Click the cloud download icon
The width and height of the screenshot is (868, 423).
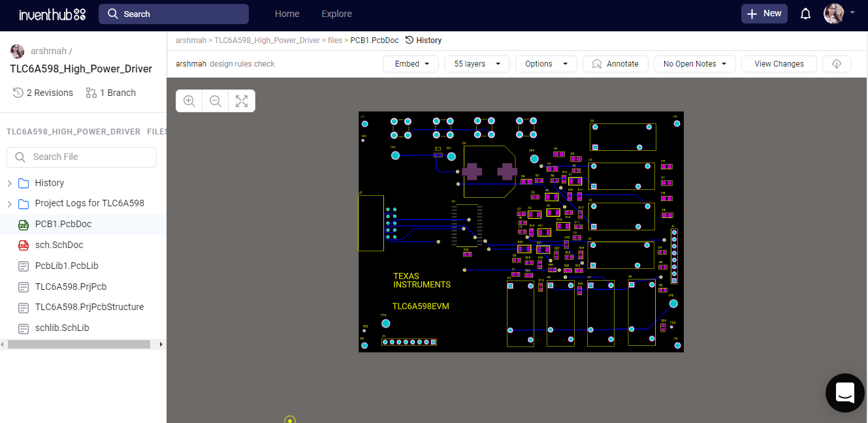tap(837, 64)
